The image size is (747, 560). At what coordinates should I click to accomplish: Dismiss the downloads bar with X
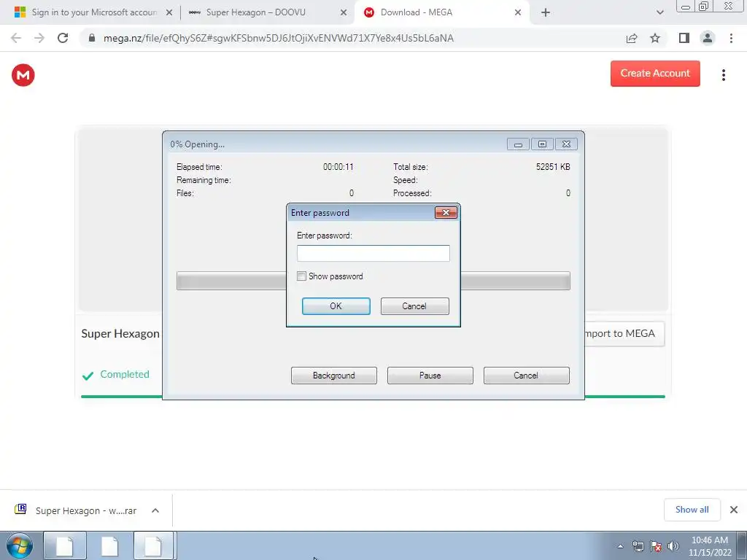click(734, 510)
